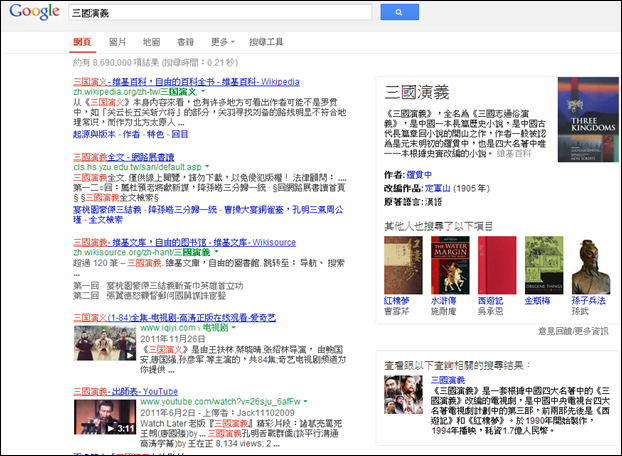Expand dropdown arrow beside zh.wikisource.org URL

[216, 252]
